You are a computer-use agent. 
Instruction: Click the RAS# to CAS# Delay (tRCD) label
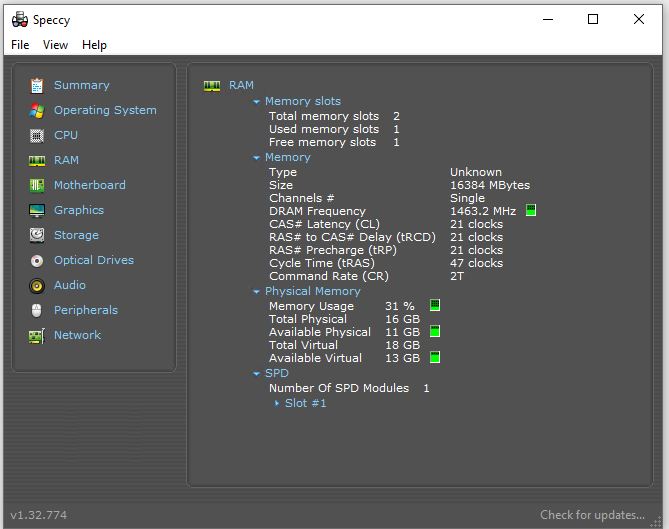click(x=352, y=237)
